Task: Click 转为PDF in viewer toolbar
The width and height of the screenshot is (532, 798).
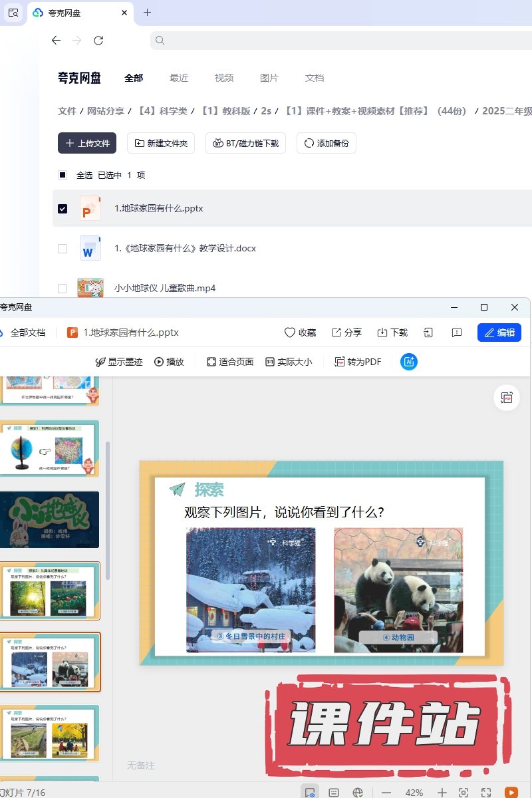Action: 358,362
